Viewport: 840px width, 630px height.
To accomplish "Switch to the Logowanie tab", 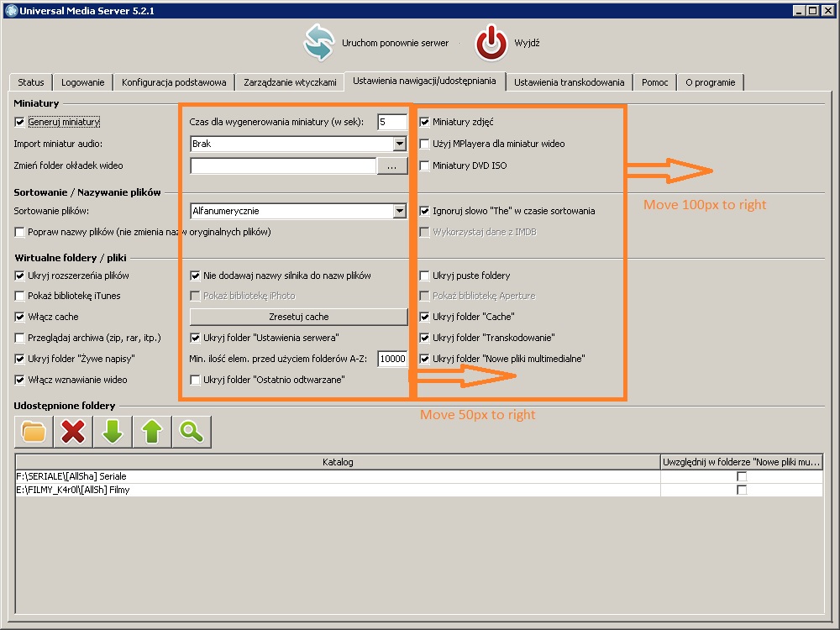I will (82, 82).
